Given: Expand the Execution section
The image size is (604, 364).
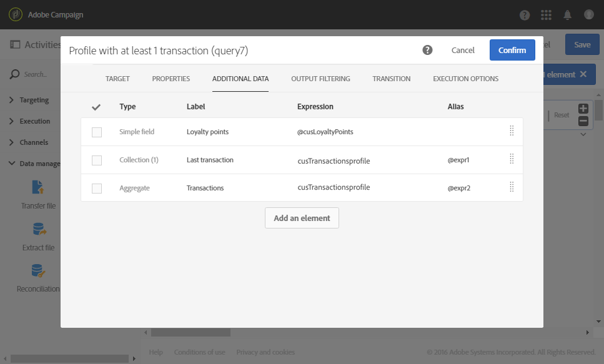Looking at the screenshot, I should point(34,121).
